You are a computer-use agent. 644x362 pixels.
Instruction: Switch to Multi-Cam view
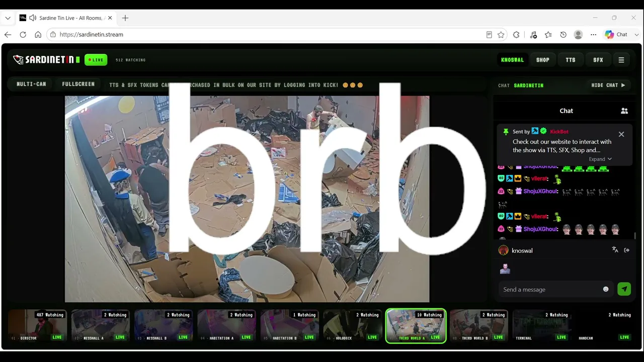31,84
